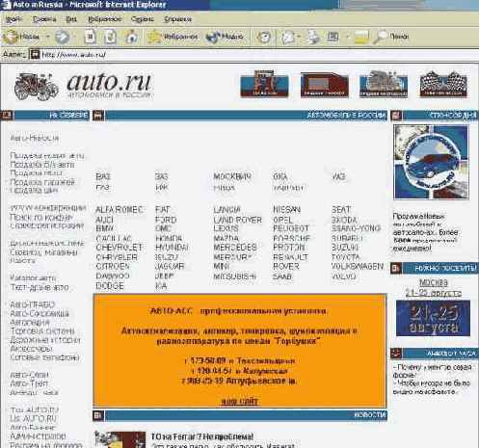Open the PEUGEOT brand link
The image size is (479, 448).
[291, 228]
